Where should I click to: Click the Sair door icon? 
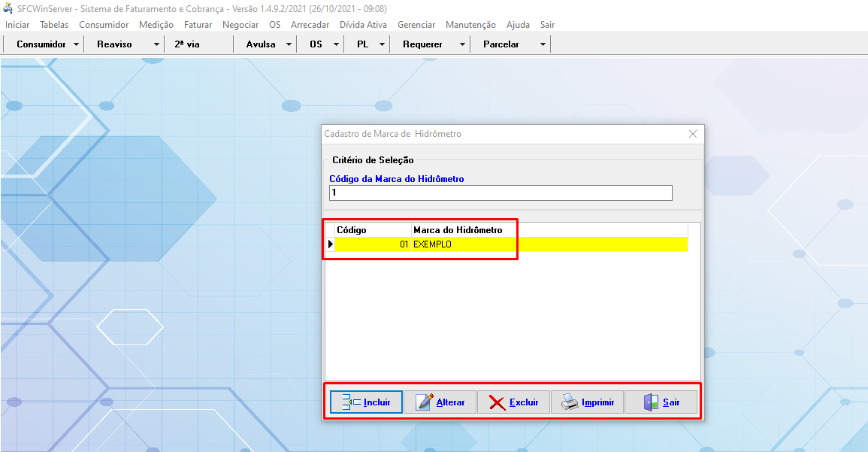651,402
